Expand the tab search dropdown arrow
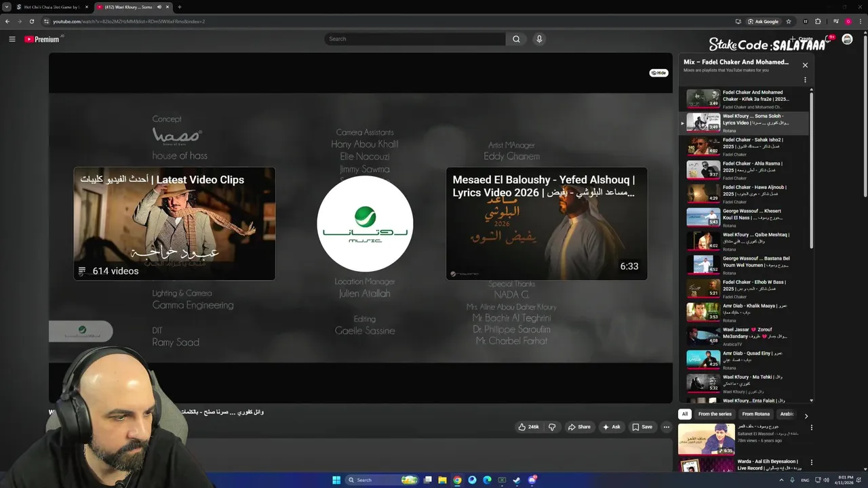868x488 pixels. (x=7, y=7)
